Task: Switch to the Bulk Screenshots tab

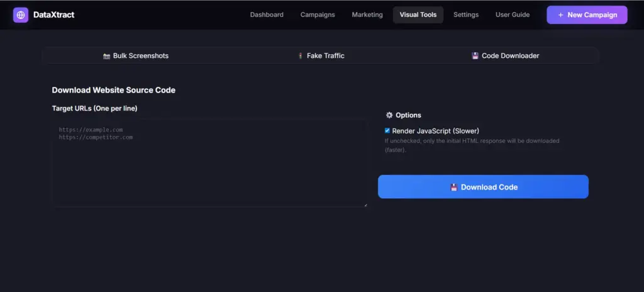Action: [x=136, y=55]
